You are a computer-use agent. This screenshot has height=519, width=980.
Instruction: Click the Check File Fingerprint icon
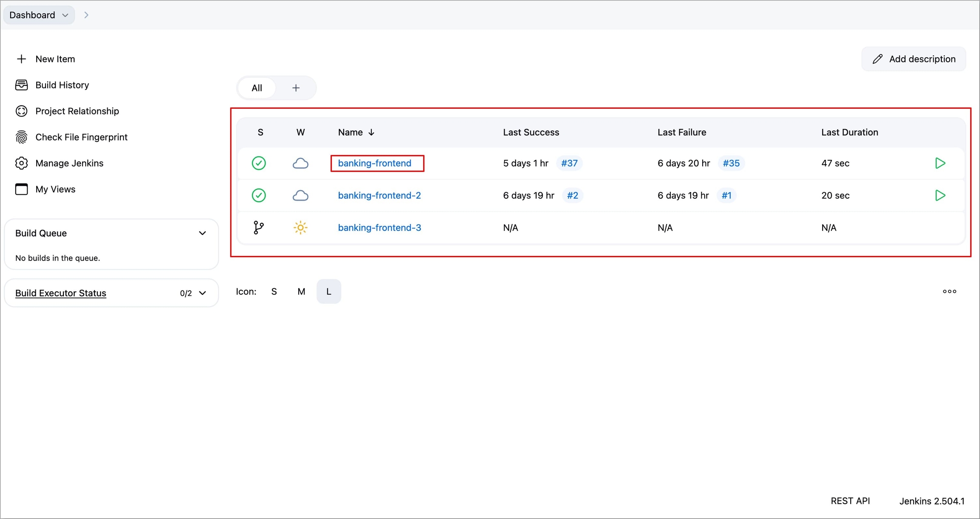click(x=21, y=137)
